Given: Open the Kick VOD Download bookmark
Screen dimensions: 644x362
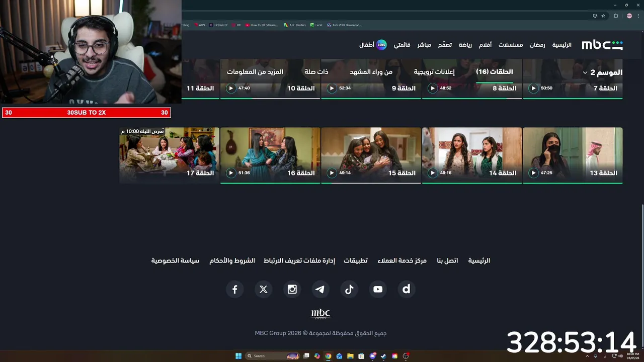Looking at the screenshot, I should (x=344, y=25).
